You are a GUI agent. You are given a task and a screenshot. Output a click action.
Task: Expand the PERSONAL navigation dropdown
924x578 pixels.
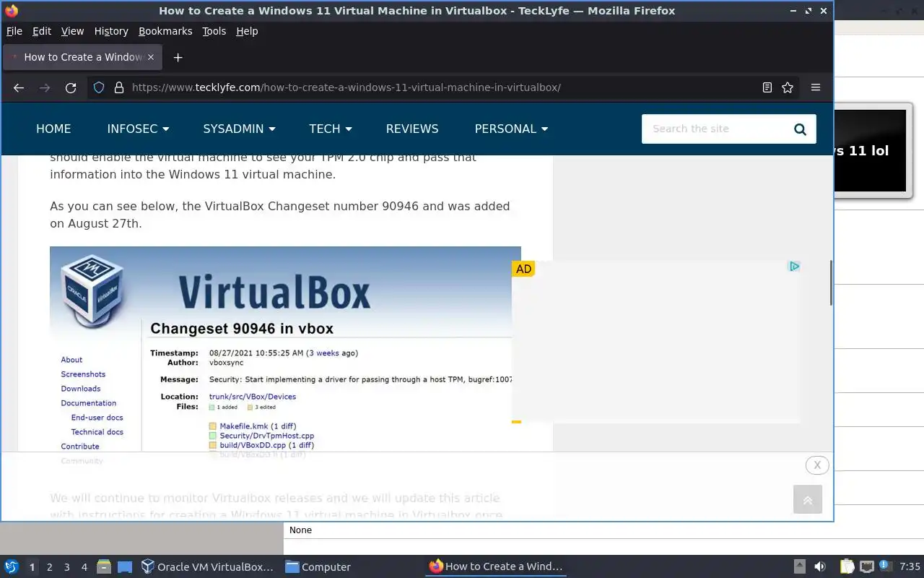click(x=511, y=129)
